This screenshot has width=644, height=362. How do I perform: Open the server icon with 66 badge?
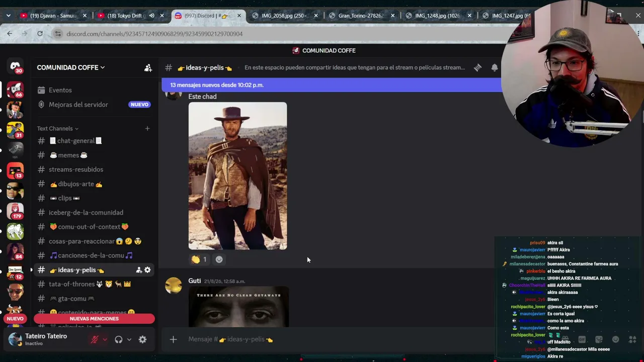point(15,89)
